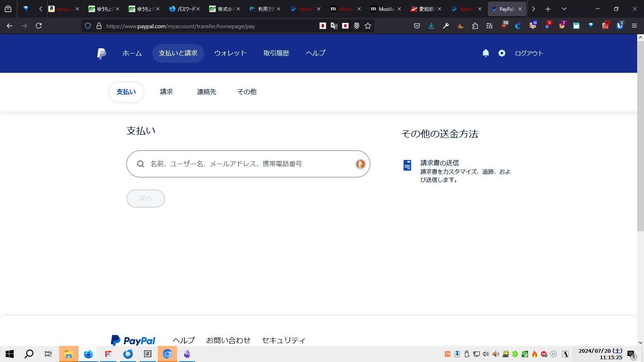This screenshot has width=644, height=362.
Task: Click the floppy disk save extension icon
Action: (576, 26)
